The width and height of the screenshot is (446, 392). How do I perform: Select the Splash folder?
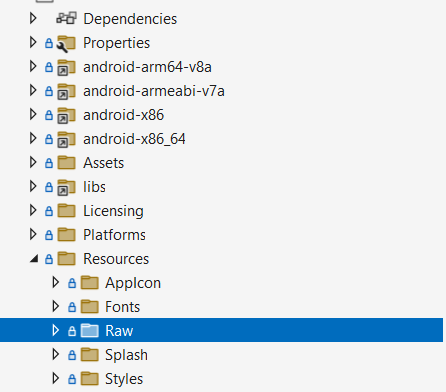coord(126,355)
